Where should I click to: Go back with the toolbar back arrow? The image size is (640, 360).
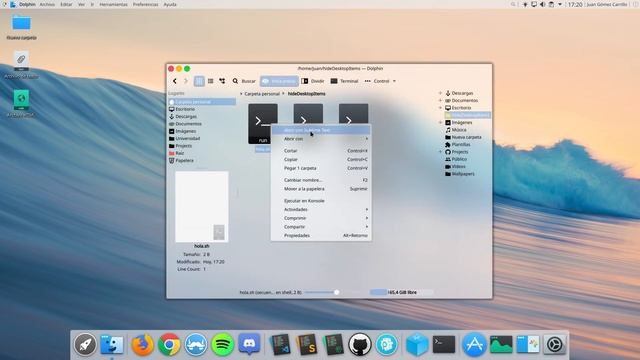tap(175, 81)
